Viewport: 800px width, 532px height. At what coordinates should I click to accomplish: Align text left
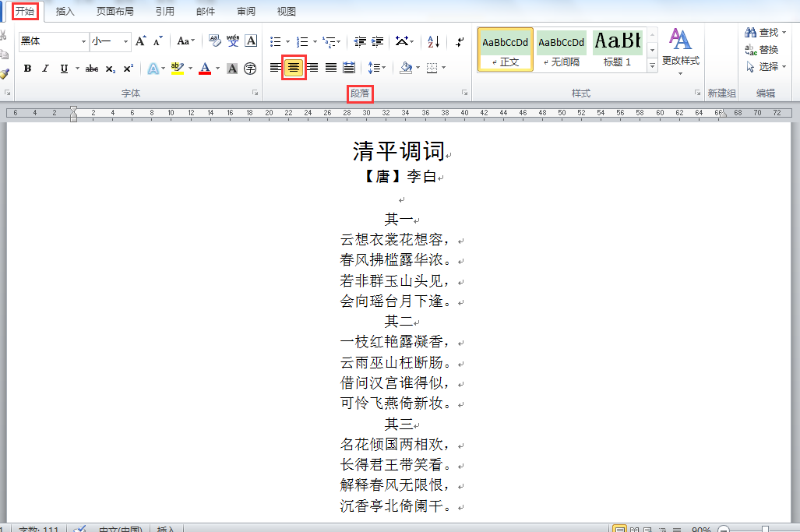click(276, 67)
